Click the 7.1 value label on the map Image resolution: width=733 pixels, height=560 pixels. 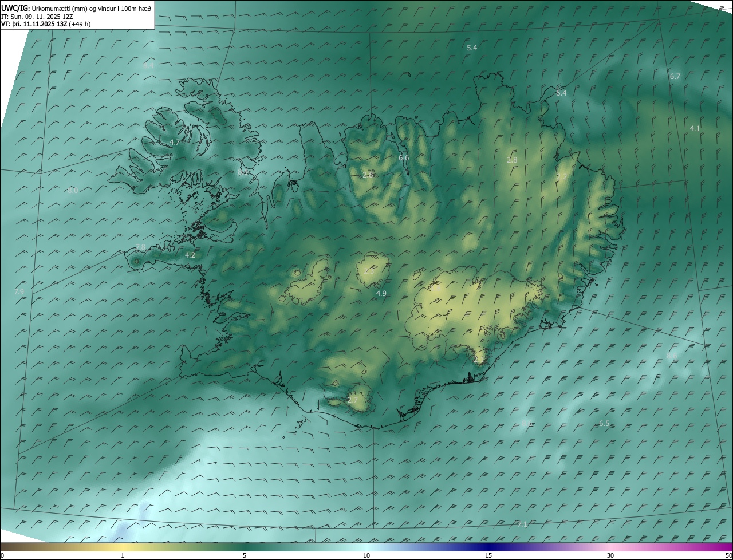click(522, 524)
